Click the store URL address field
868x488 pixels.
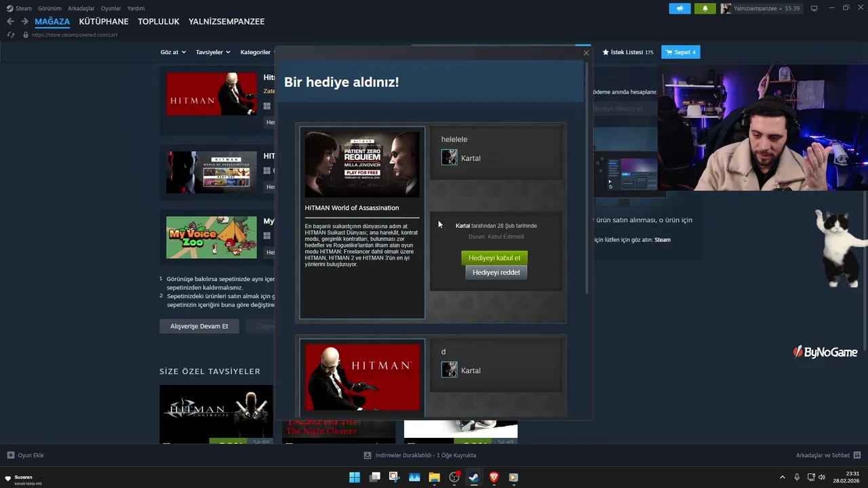click(75, 35)
